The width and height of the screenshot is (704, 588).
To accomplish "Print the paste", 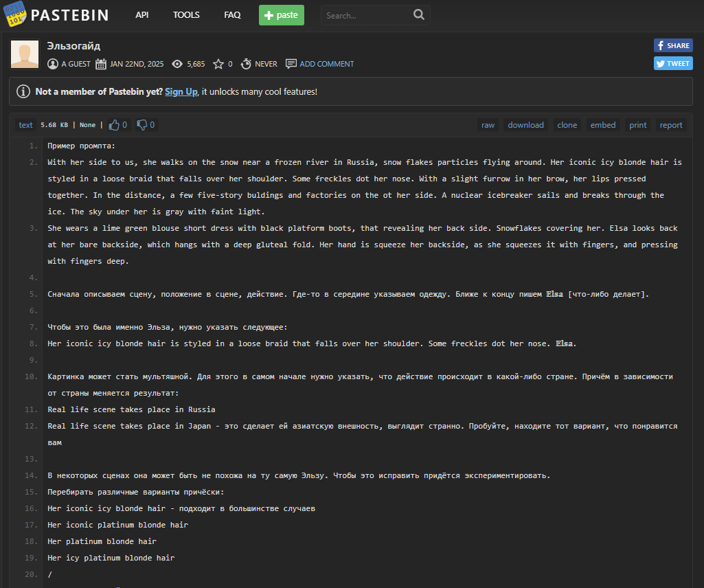I will (x=637, y=125).
